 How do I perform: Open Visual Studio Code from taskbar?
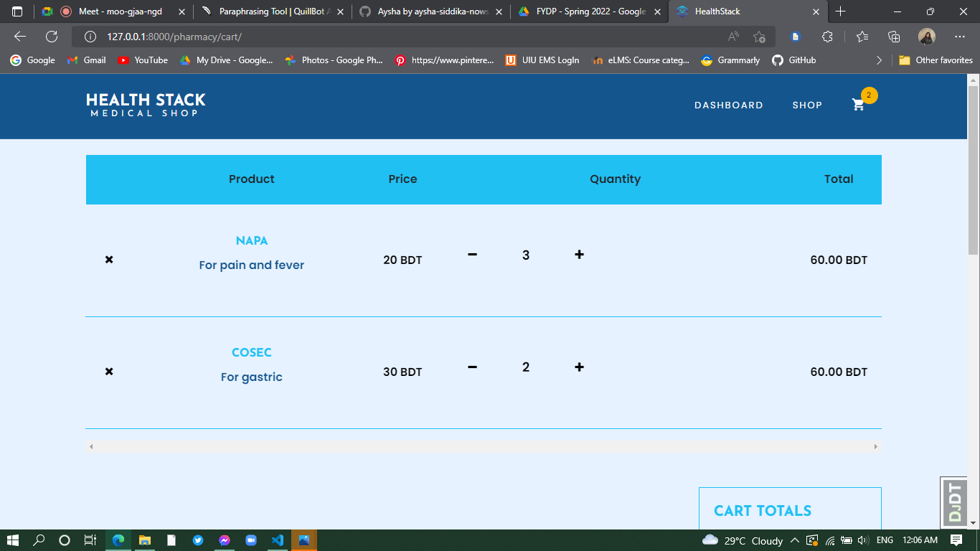pyautogui.click(x=278, y=540)
